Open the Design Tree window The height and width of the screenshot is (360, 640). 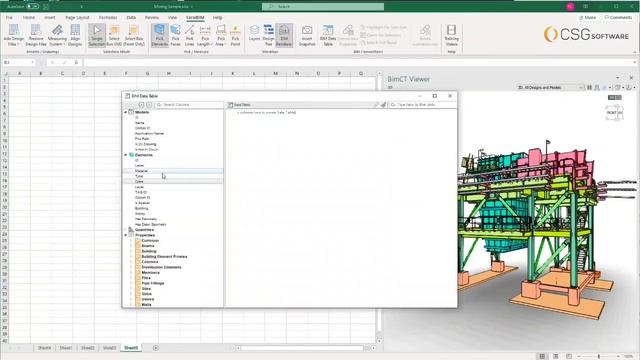pyautogui.click(x=269, y=35)
